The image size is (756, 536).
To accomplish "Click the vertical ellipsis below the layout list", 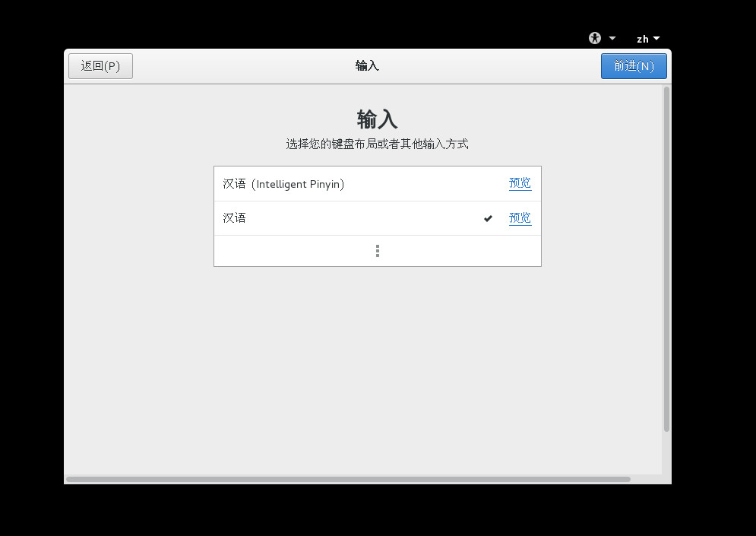I will 377,250.
